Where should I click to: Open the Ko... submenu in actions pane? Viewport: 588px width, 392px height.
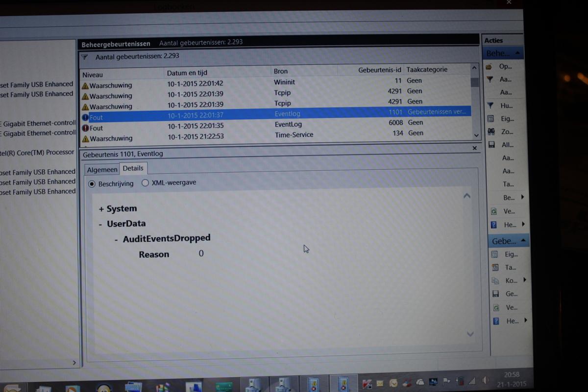click(x=525, y=280)
